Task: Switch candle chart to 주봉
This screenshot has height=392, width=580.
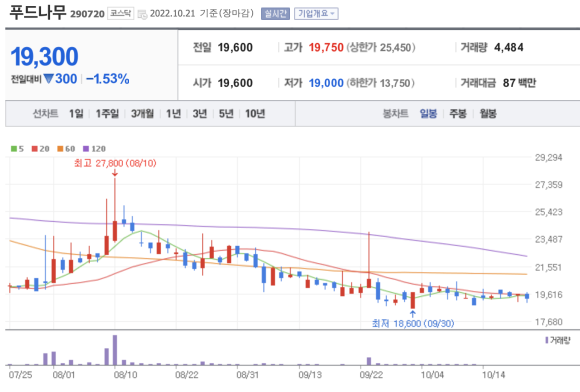Action: tap(458, 114)
